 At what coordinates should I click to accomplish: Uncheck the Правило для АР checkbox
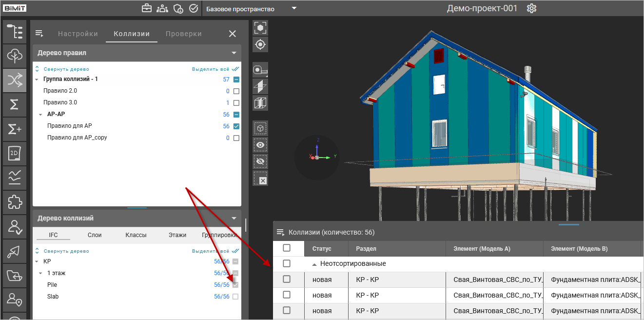236,126
